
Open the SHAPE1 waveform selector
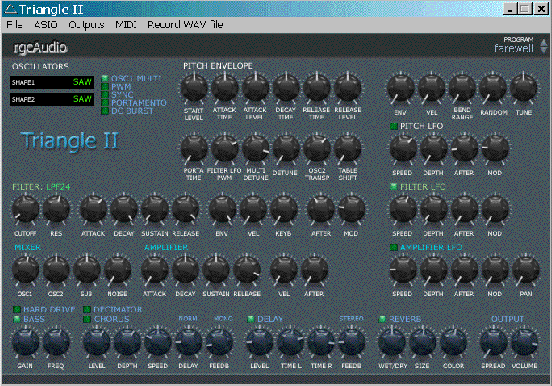pyautogui.click(x=52, y=82)
